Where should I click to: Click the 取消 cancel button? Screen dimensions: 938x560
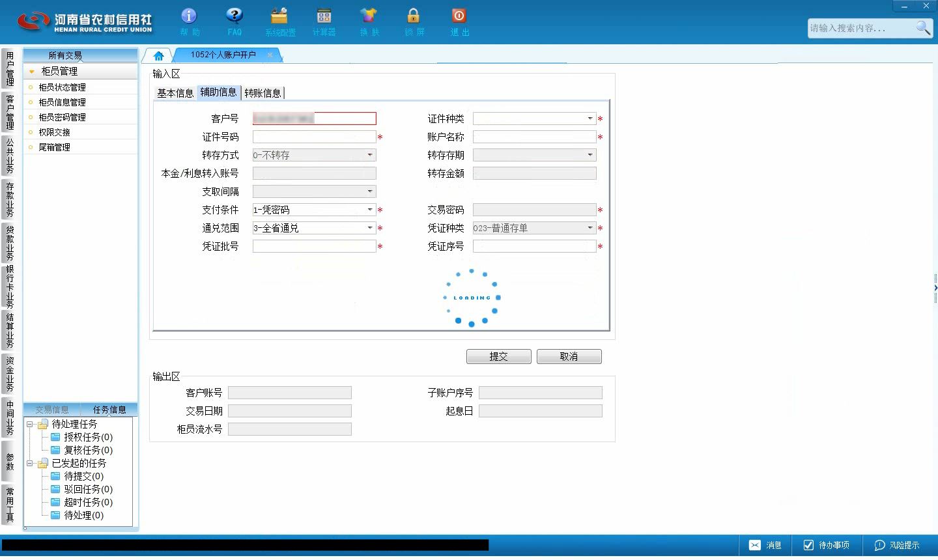(569, 357)
